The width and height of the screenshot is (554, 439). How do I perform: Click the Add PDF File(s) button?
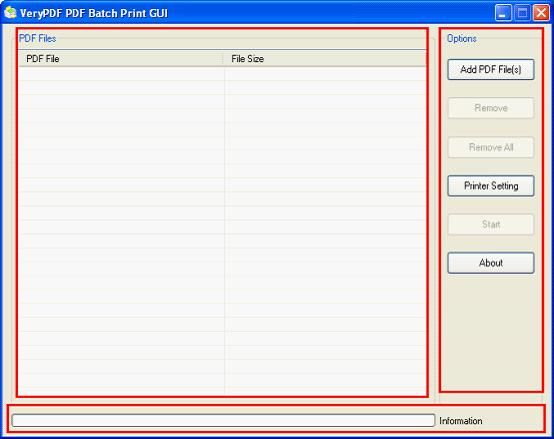[x=491, y=70]
